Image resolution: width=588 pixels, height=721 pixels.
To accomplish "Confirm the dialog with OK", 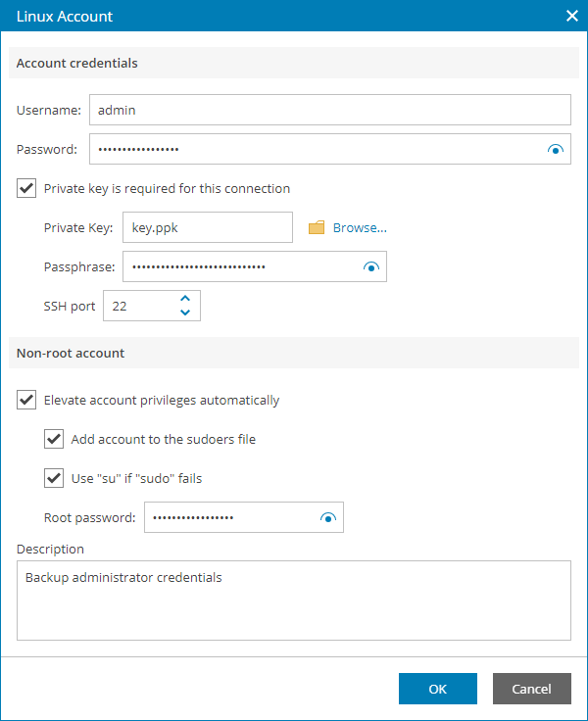I will coord(437,689).
